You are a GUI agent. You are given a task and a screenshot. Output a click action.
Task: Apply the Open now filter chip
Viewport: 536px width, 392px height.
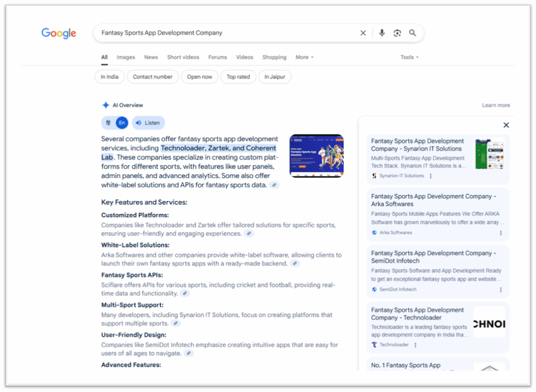click(x=199, y=76)
